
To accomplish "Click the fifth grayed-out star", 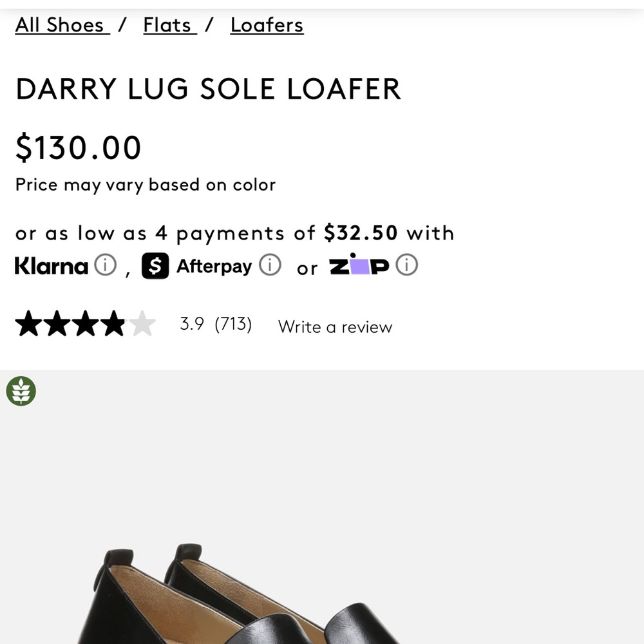I will pos(142,324).
